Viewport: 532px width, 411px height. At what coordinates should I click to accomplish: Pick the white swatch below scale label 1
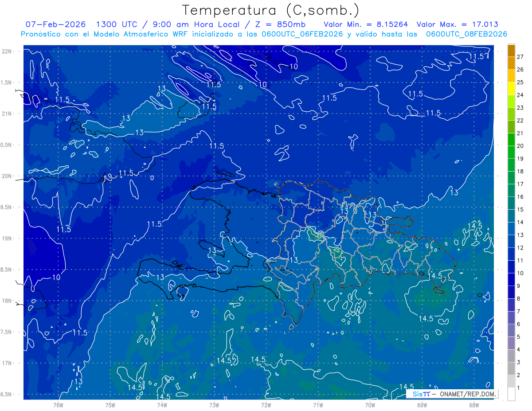coord(511,394)
